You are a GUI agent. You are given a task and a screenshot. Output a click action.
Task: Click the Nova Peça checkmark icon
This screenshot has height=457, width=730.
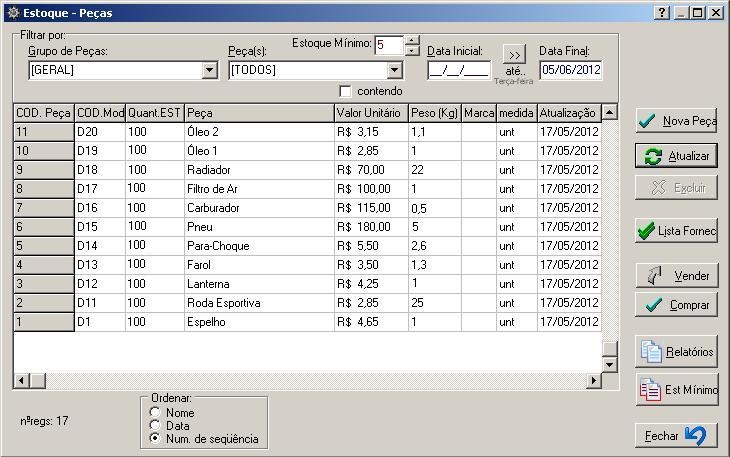pos(649,122)
